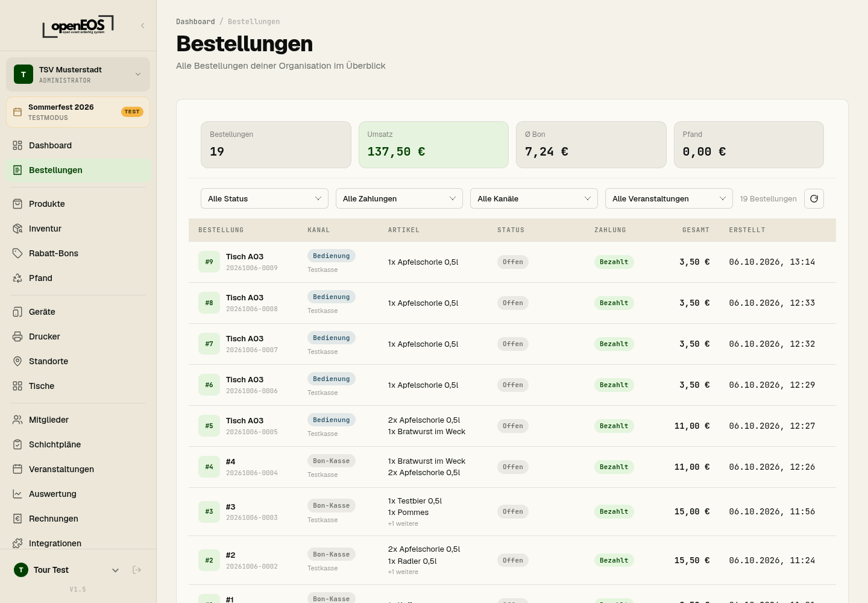
Task: Open the Alle Status filter dropdown
Action: pos(265,198)
